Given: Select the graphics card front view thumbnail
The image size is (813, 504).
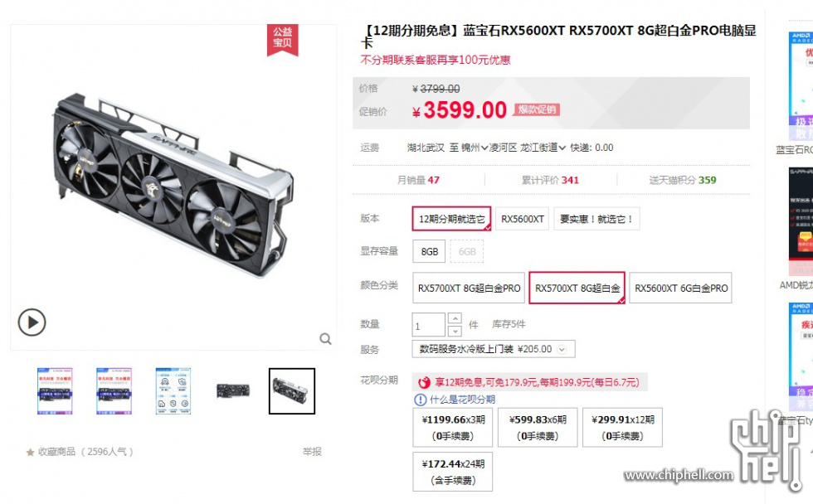Looking at the screenshot, I should pyautogui.click(x=233, y=391).
